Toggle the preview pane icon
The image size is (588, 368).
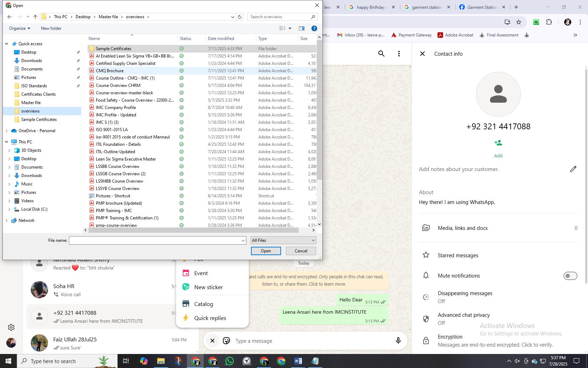302,28
